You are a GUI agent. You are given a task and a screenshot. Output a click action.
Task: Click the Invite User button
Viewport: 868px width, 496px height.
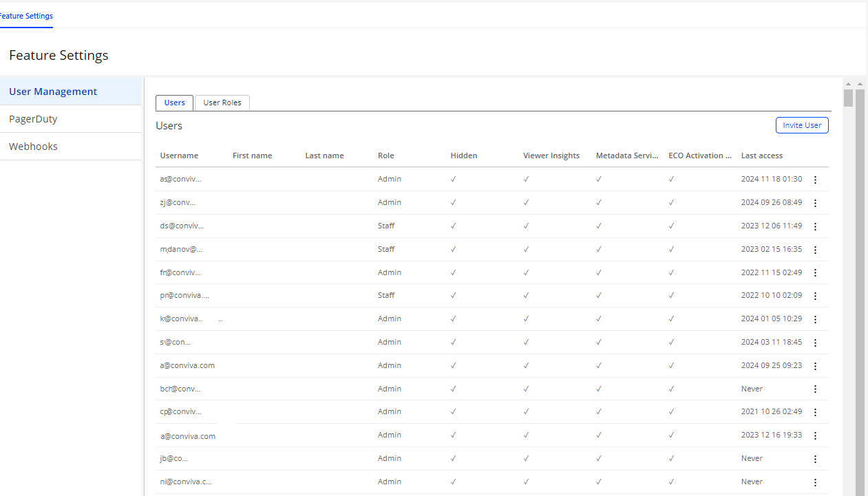pyautogui.click(x=802, y=125)
